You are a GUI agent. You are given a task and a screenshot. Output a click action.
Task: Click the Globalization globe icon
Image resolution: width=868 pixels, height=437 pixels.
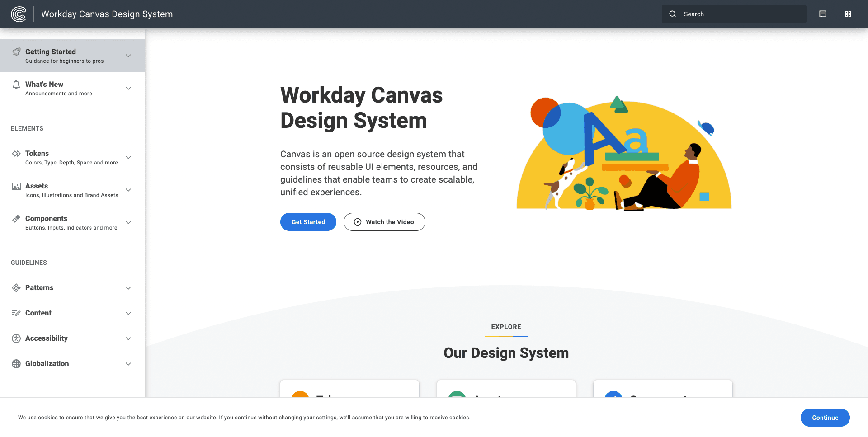16,364
